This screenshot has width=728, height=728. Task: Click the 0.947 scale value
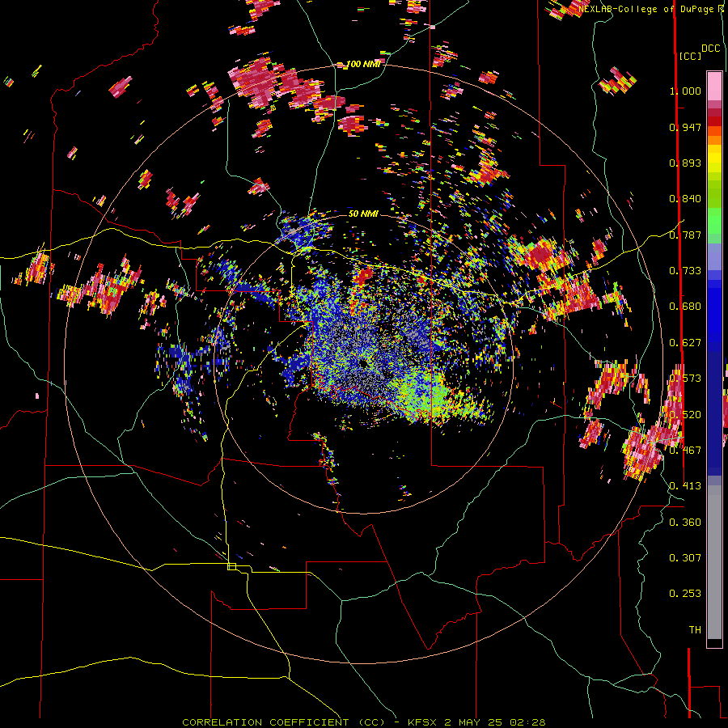point(685,127)
